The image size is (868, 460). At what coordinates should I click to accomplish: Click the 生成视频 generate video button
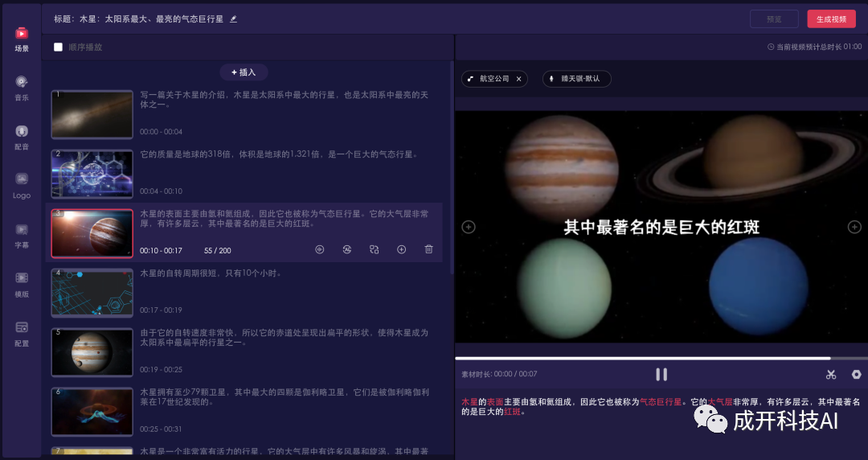[831, 18]
